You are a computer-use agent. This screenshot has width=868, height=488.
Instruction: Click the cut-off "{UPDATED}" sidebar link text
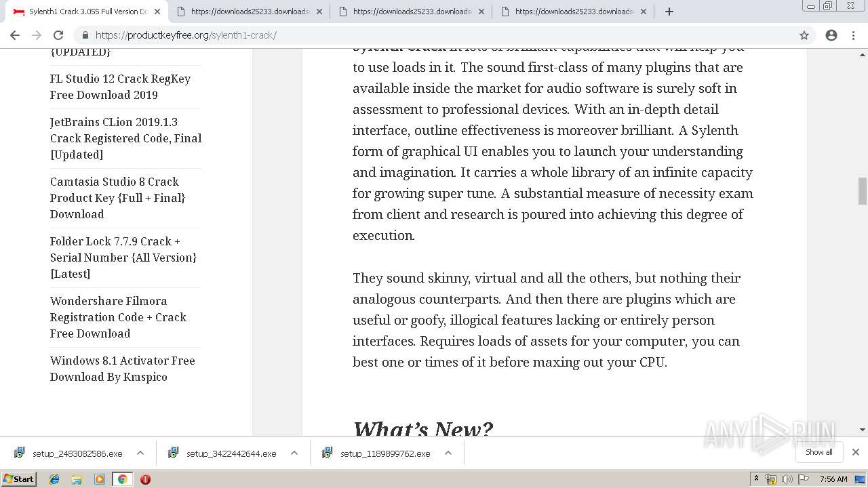click(80, 52)
